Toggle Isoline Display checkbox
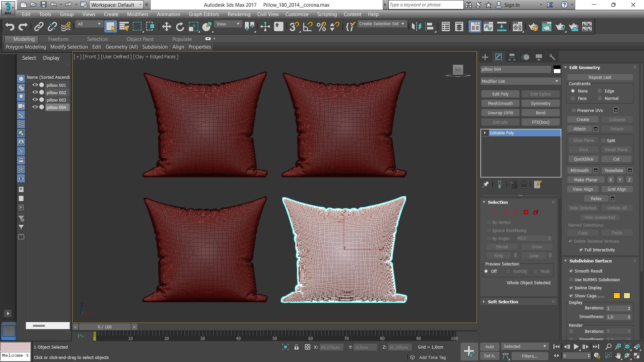The image size is (644, 362). pyautogui.click(x=571, y=288)
